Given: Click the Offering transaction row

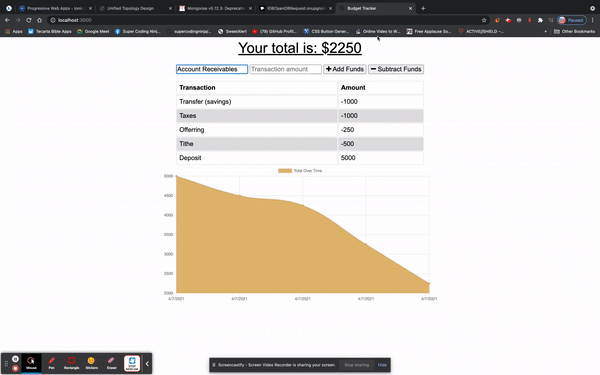Looking at the screenshot, I should point(300,130).
